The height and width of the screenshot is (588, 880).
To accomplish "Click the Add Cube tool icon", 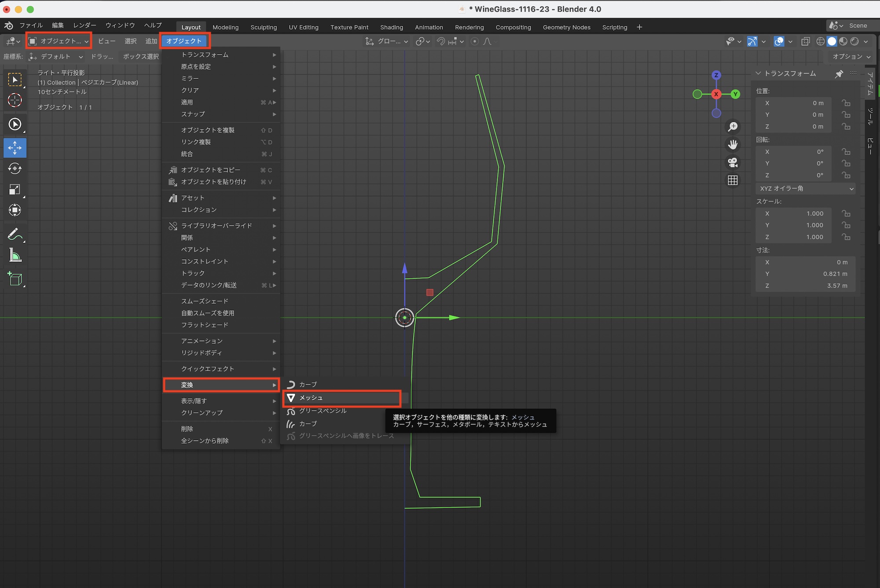I will click(x=15, y=279).
